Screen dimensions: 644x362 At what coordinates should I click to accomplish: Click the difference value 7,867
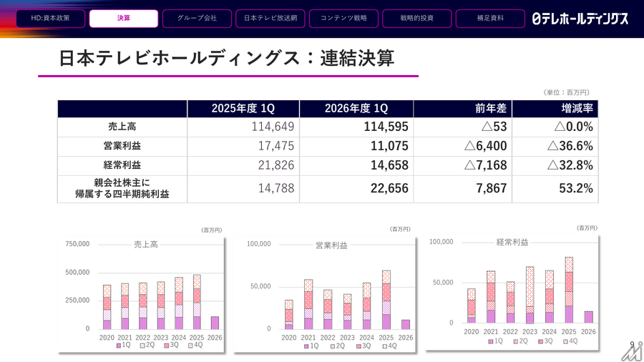491,188
